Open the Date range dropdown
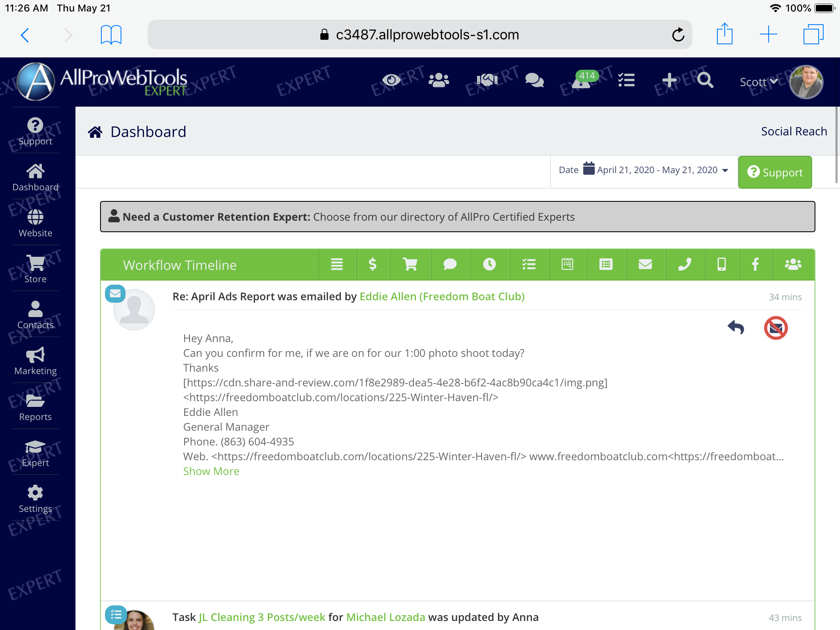Viewport: 840px width, 630px height. tap(643, 170)
